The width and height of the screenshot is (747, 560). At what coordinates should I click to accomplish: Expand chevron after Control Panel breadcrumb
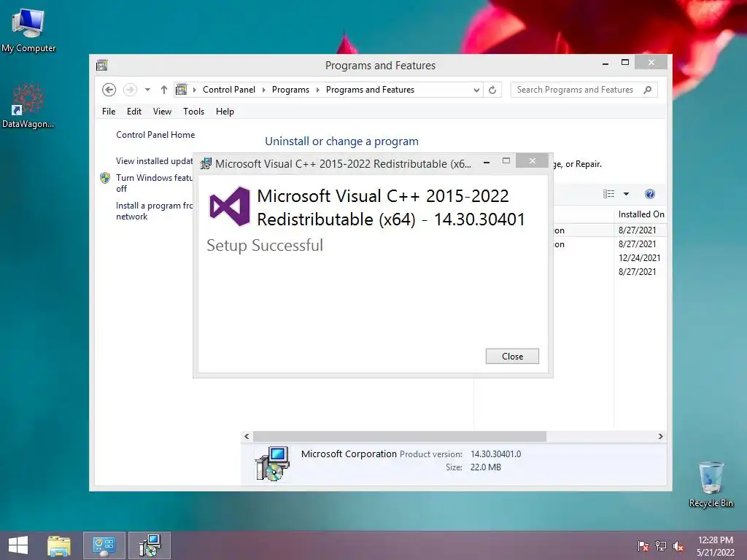click(264, 90)
